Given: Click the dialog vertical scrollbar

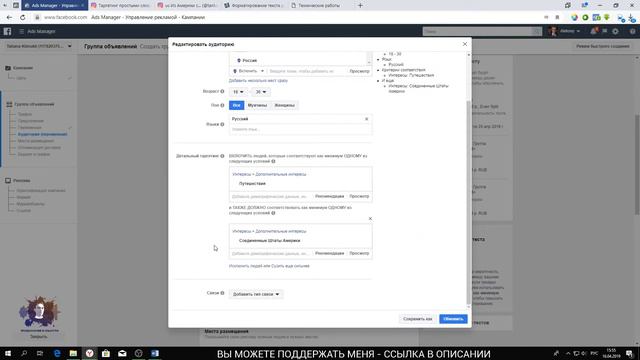Looking at the screenshot, I should pyautogui.click(x=468, y=202).
